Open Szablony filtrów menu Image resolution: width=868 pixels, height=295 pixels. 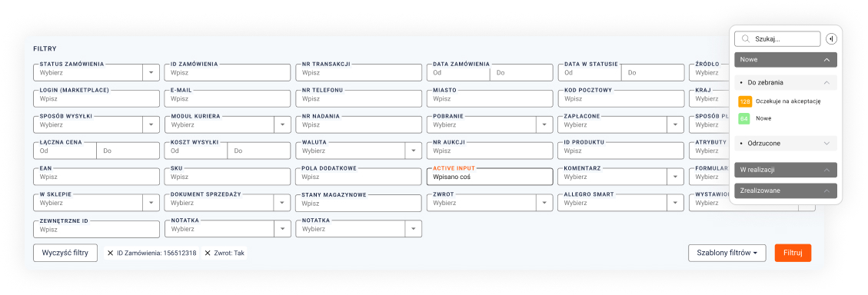[727, 253]
